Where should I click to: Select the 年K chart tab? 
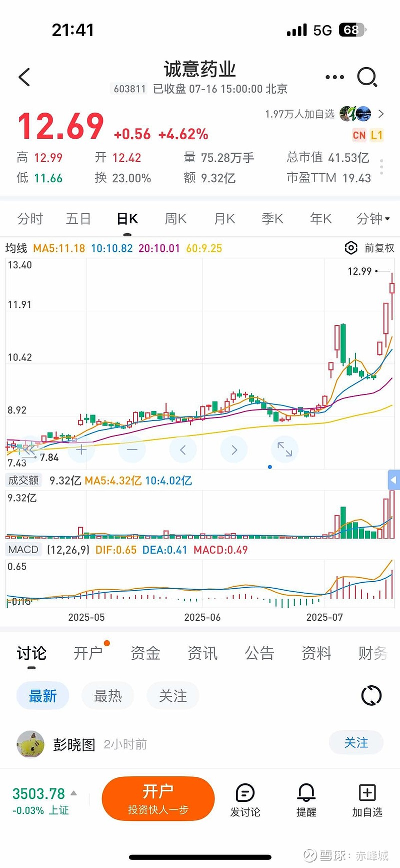(x=321, y=219)
